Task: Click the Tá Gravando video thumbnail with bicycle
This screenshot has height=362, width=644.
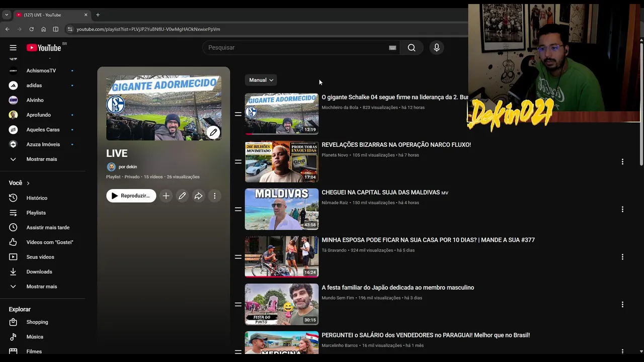Action: click(282, 256)
